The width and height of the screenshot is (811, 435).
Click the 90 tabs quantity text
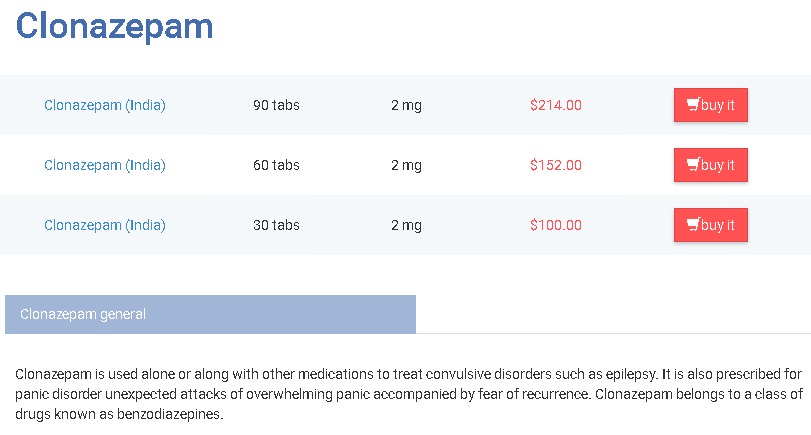276,105
